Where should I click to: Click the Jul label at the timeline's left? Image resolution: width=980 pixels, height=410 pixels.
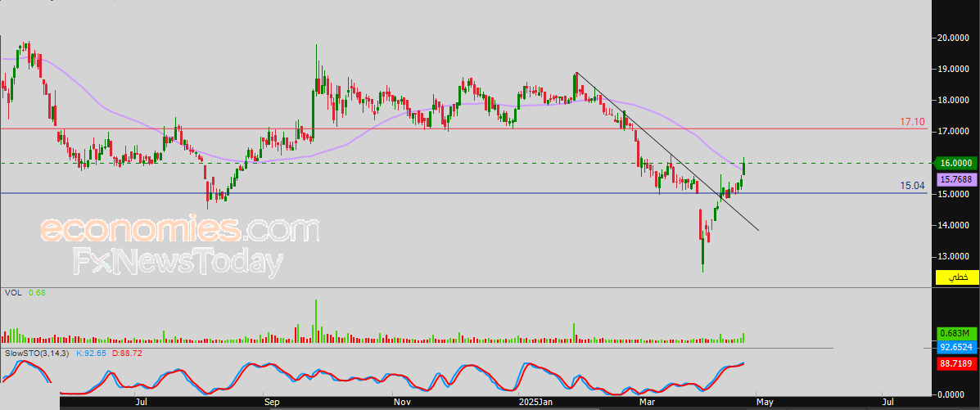(142, 401)
